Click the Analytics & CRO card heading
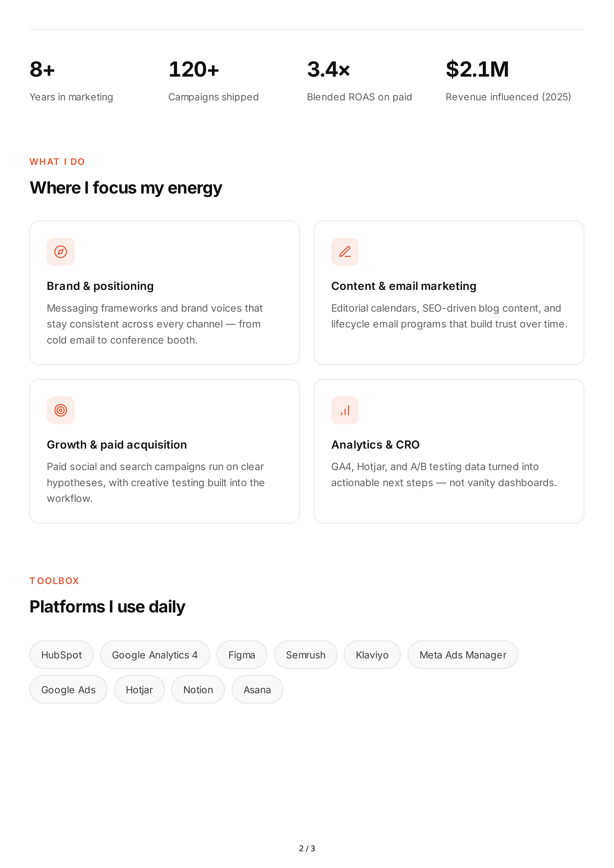 click(375, 445)
